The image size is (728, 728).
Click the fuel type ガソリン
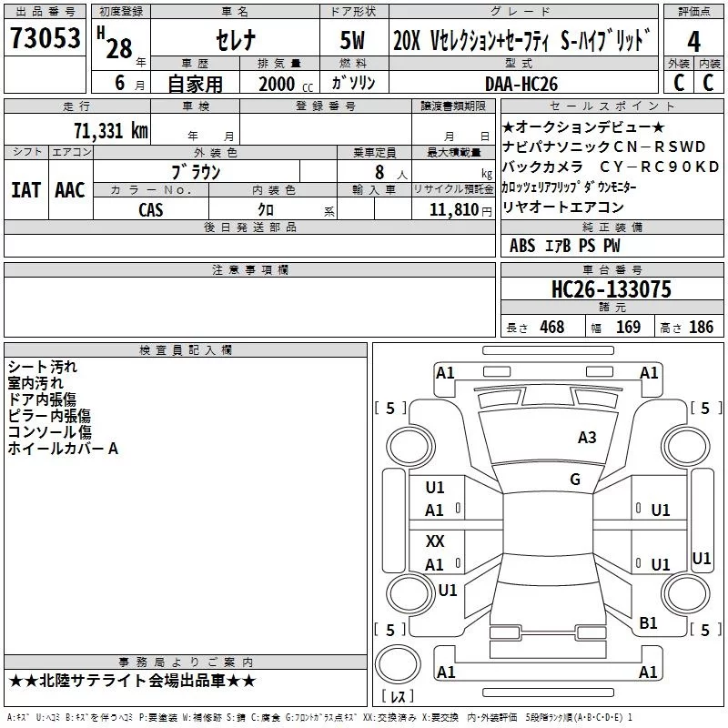point(353,83)
